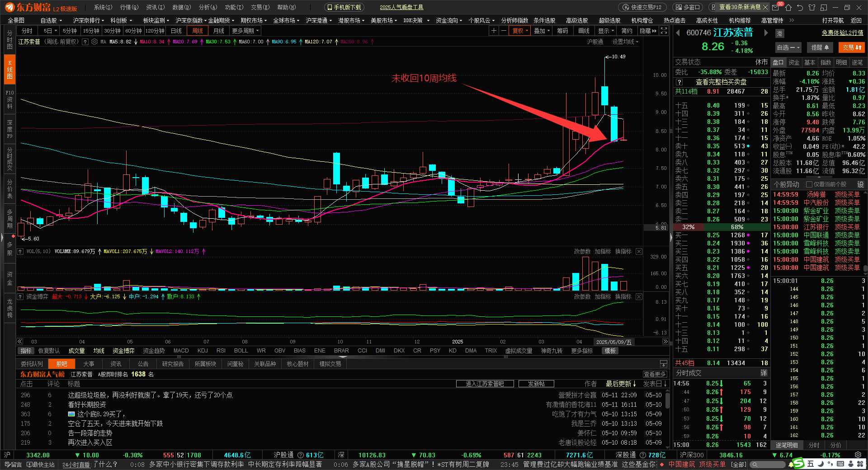Expand the lower info panel with its icon
Image resolution: width=868 pixels, height=470 pixels.
tap(664, 364)
